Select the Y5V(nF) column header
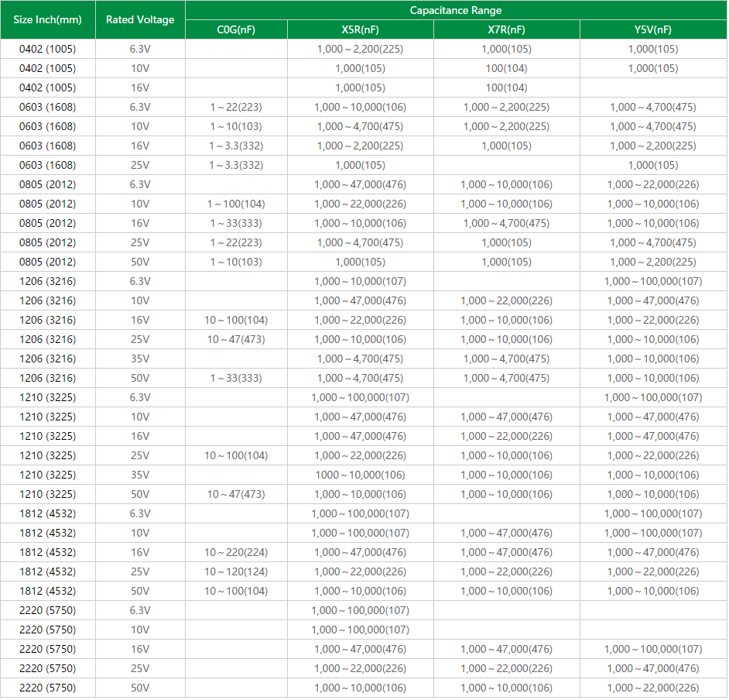The image size is (729, 700). (x=652, y=29)
